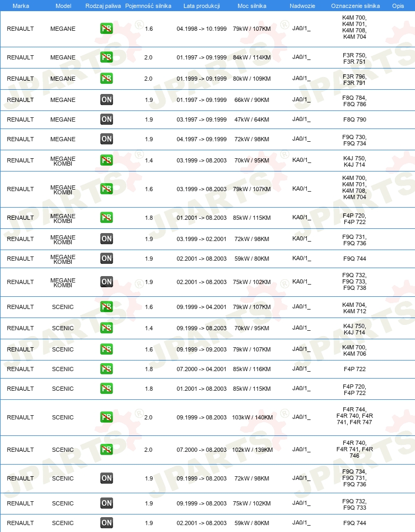Select the 102kW / 139KM Scenic power cell
This screenshot has width=415, height=532.
click(252, 450)
